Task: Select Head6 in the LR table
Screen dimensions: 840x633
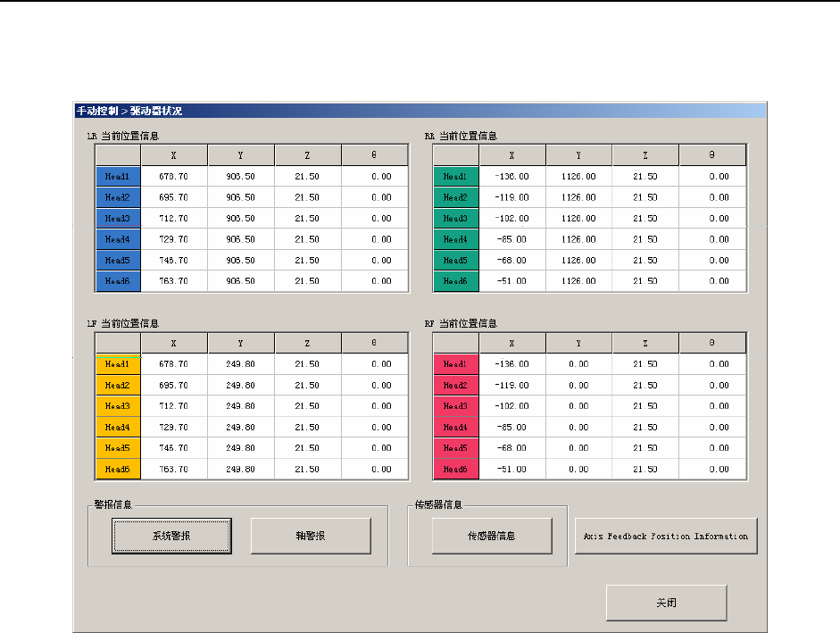Action: tap(118, 281)
